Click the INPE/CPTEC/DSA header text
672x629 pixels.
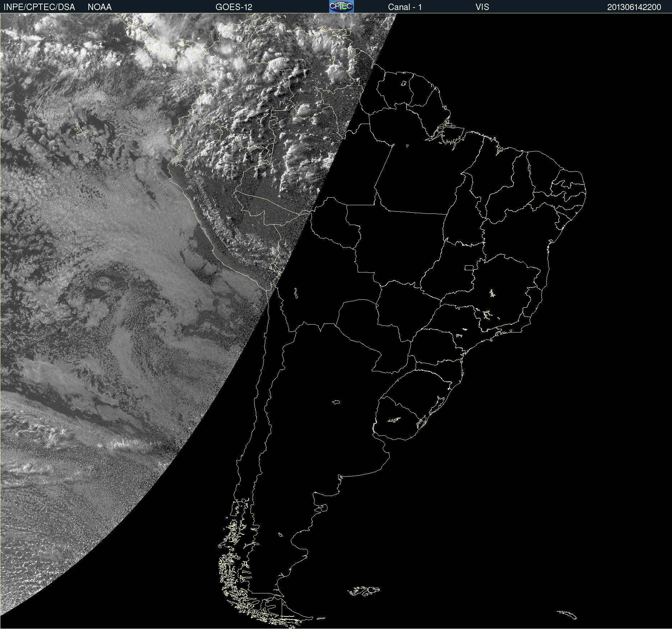click(x=39, y=7)
